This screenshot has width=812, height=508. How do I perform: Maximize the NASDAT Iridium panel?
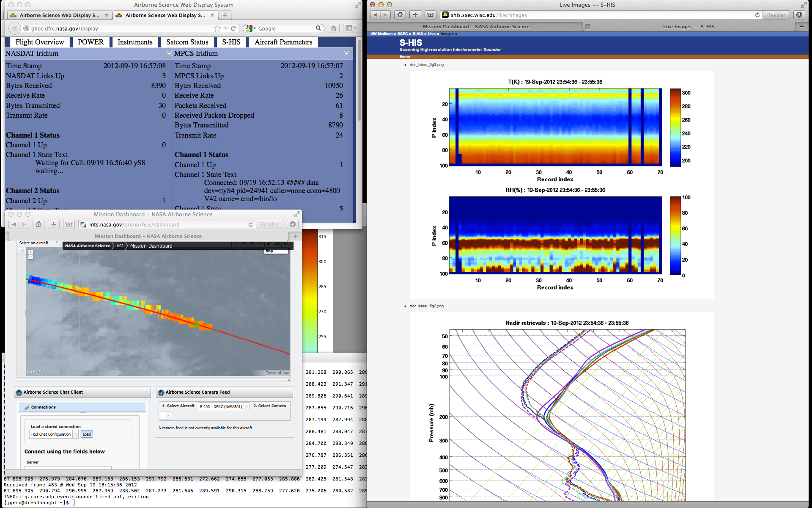169,54
